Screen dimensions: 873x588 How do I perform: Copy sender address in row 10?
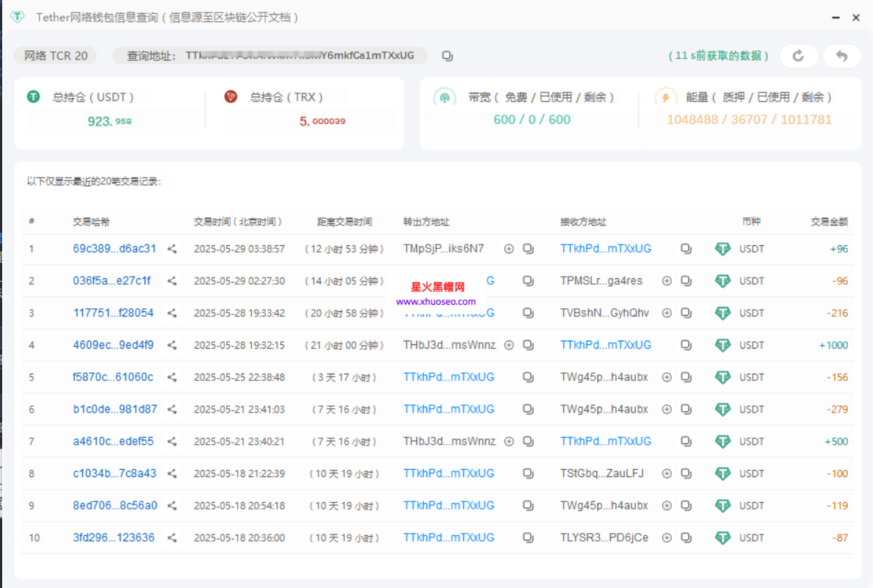[529, 538]
